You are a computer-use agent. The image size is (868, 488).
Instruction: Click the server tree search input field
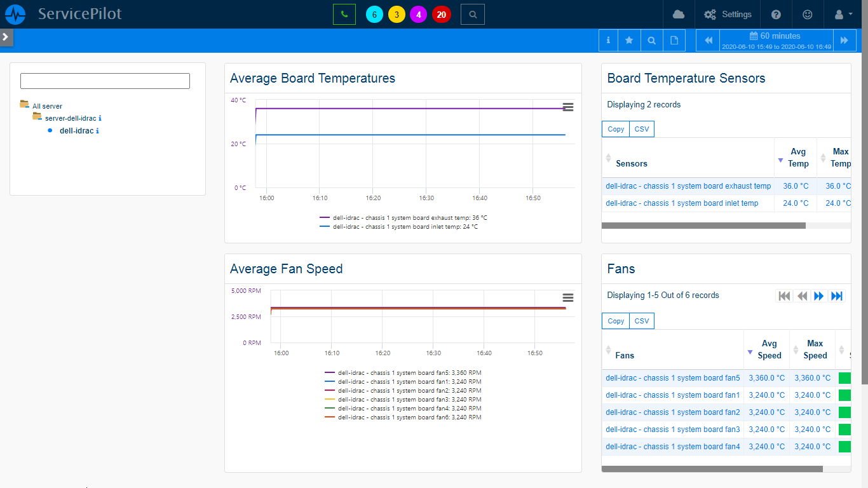pyautogui.click(x=105, y=81)
